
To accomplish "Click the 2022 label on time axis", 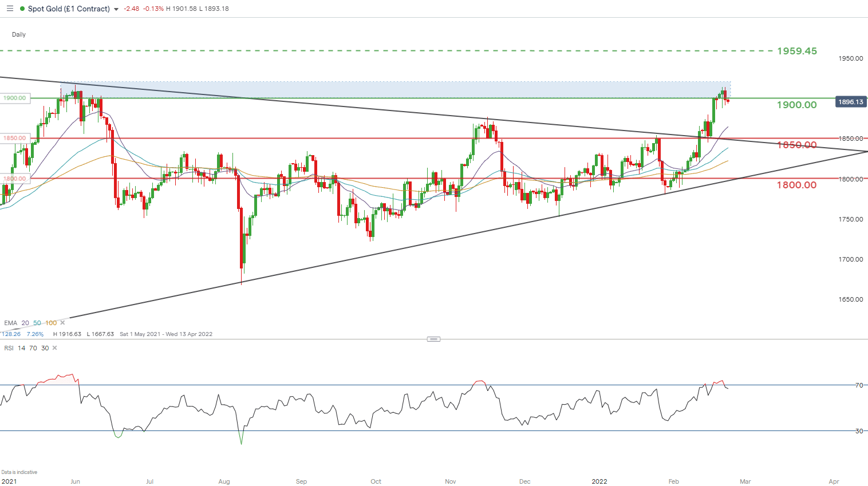I will [599, 481].
